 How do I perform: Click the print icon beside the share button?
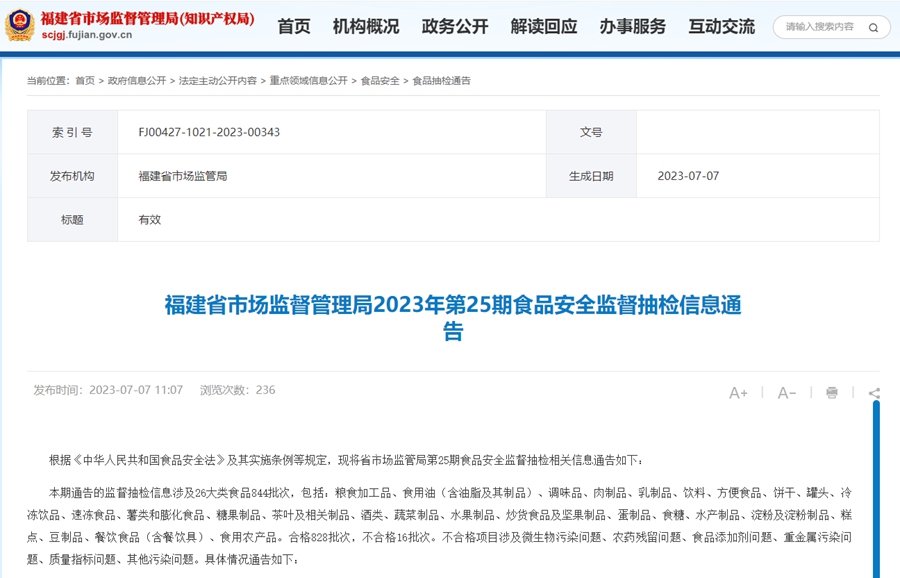pyautogui.click(x=831, y=393)
